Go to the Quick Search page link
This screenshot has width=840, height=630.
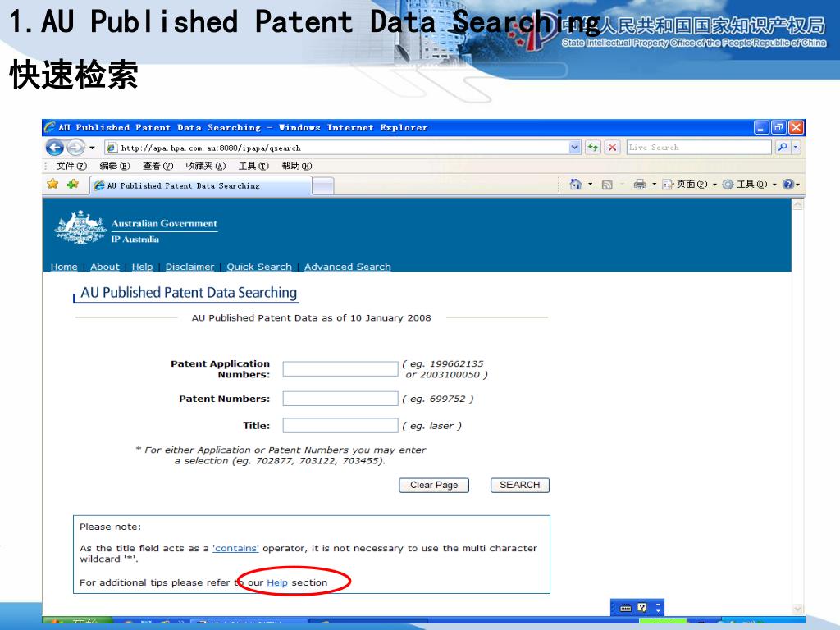258,267
